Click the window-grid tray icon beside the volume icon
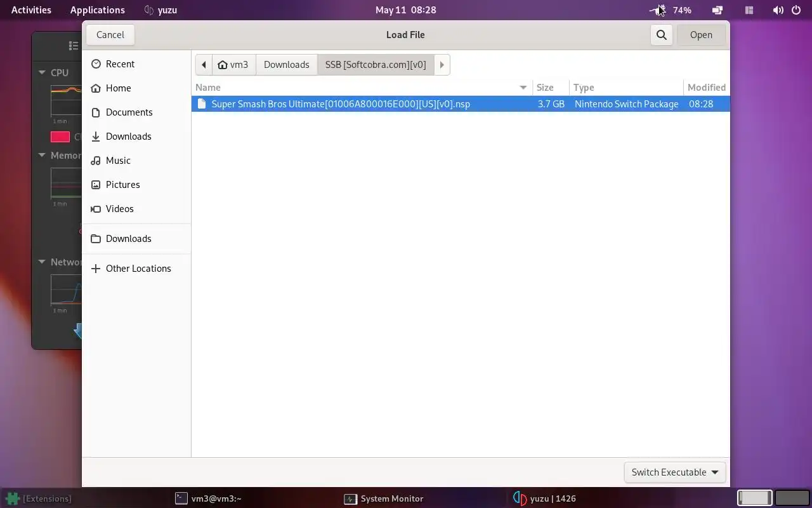812x508 pixels. click(749, 10)
